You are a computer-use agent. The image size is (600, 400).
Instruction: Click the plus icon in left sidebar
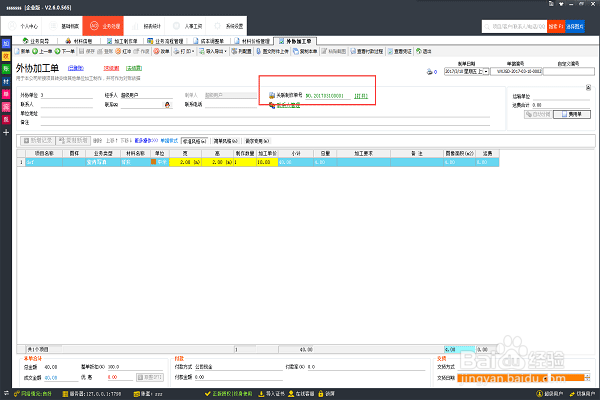coord(6,132)
